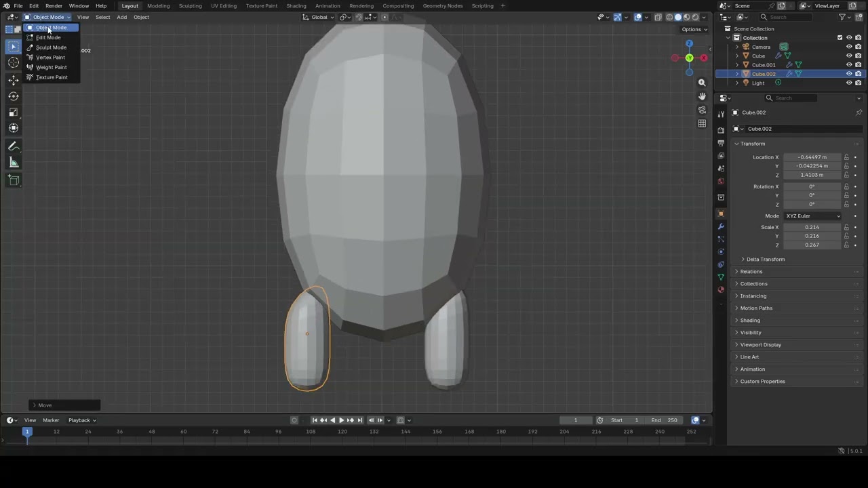The width and height of the screenshot is (868, 488).
Task: Click the Location Z value field
Action: click(812, 175)
